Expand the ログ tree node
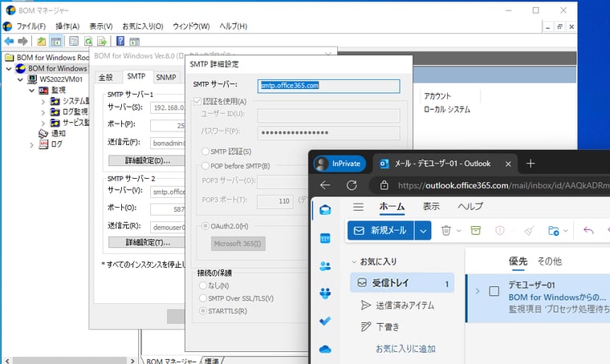The image size is (610, 364). [32, 145]
